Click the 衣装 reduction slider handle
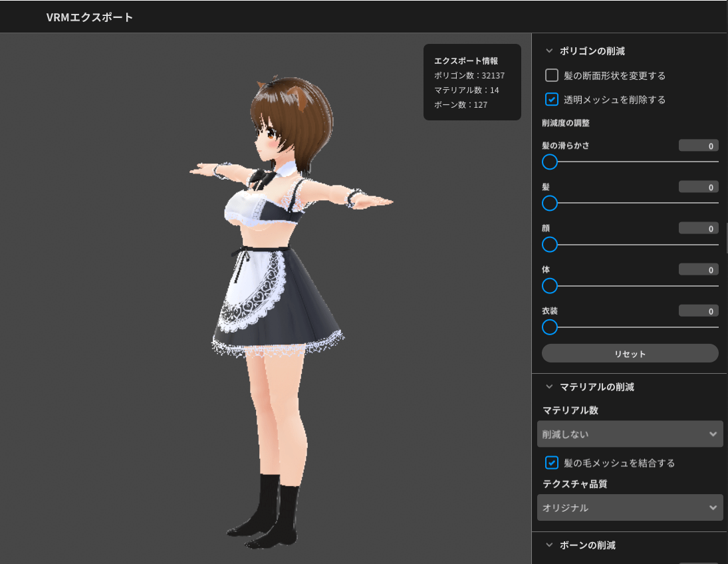 pyautogui.click(x=550, y=327)
